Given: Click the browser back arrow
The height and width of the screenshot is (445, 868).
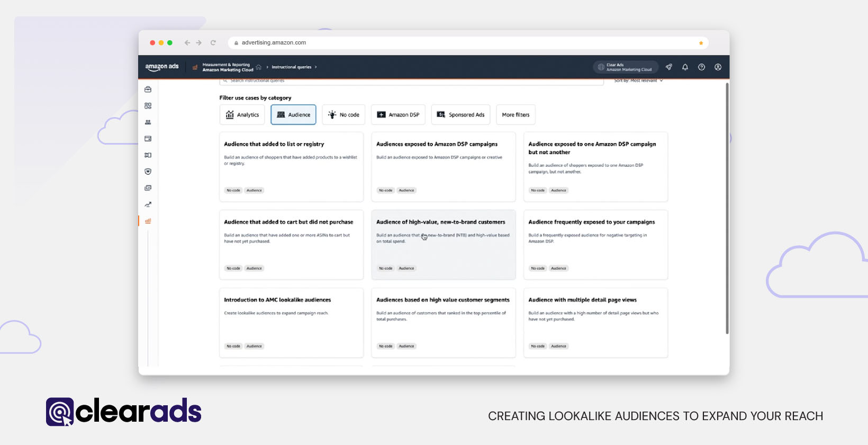Looking at the screenshot, I should (x=187, y=43).
